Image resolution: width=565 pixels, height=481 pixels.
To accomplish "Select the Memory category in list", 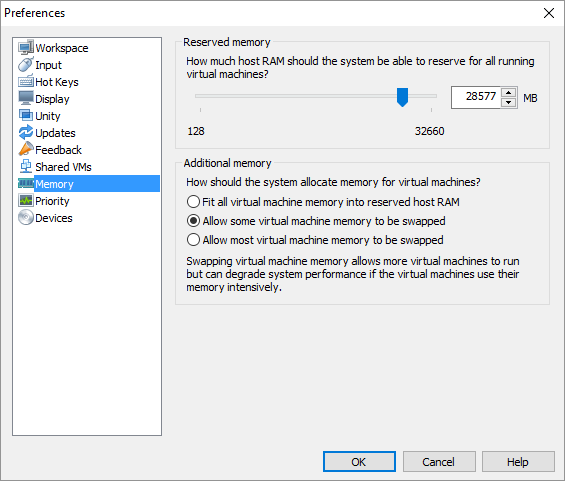I will tap(89, 184).
